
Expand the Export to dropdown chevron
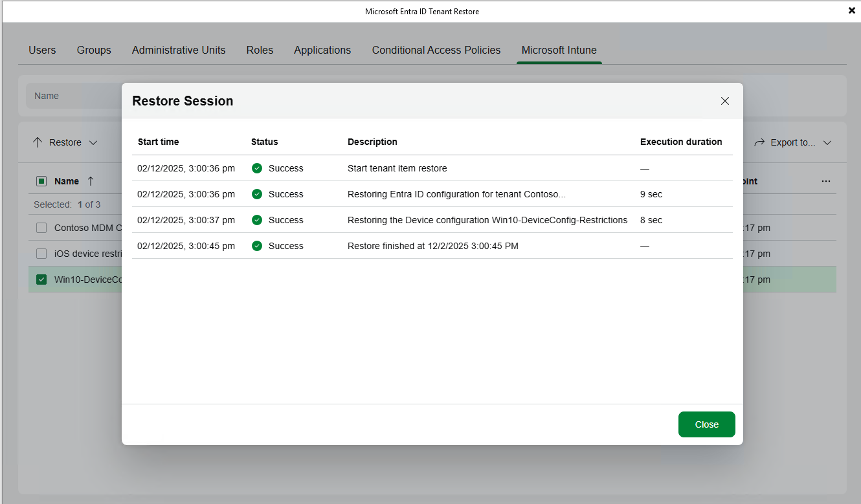tap(827, 142)
